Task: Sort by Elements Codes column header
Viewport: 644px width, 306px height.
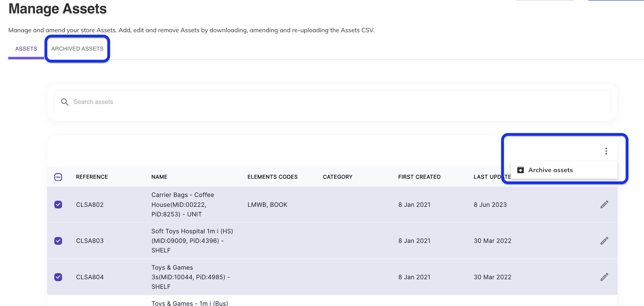Action: (x=272, y=177)
